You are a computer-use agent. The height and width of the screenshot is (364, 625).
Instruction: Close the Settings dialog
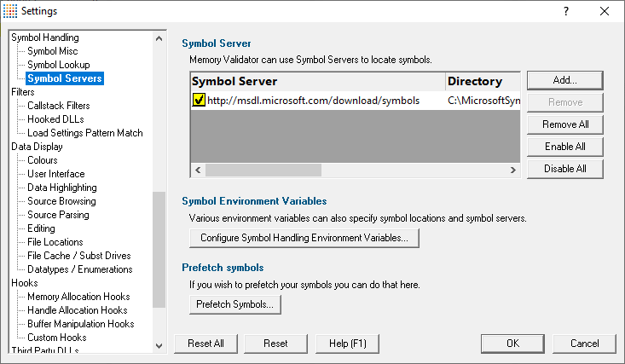pos(605,11)
